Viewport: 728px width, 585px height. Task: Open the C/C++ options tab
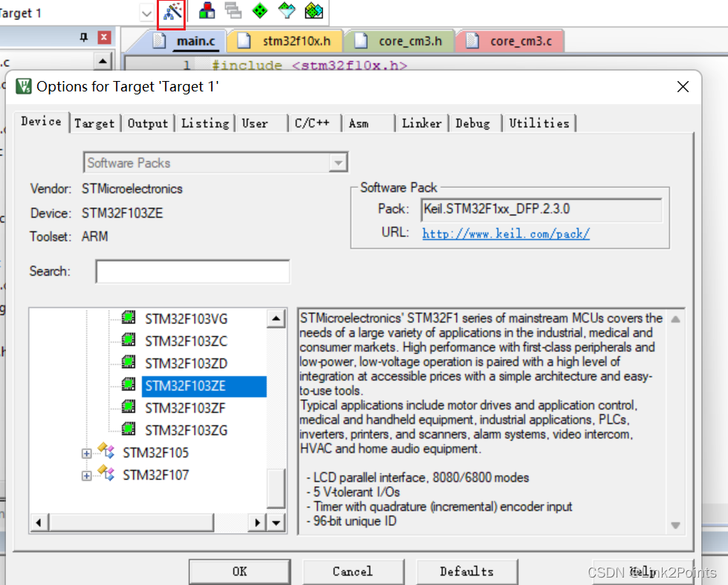[x=315, y=123]
